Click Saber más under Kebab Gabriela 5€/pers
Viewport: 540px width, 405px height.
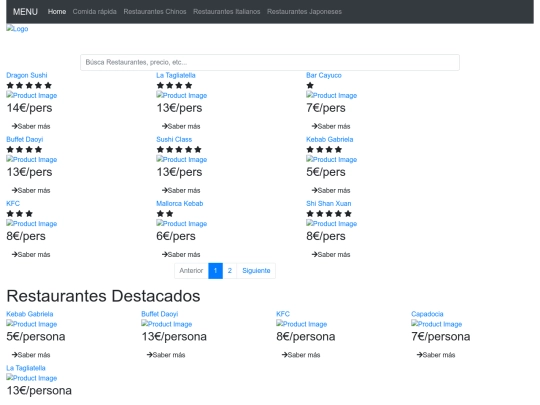coord(331,190)
